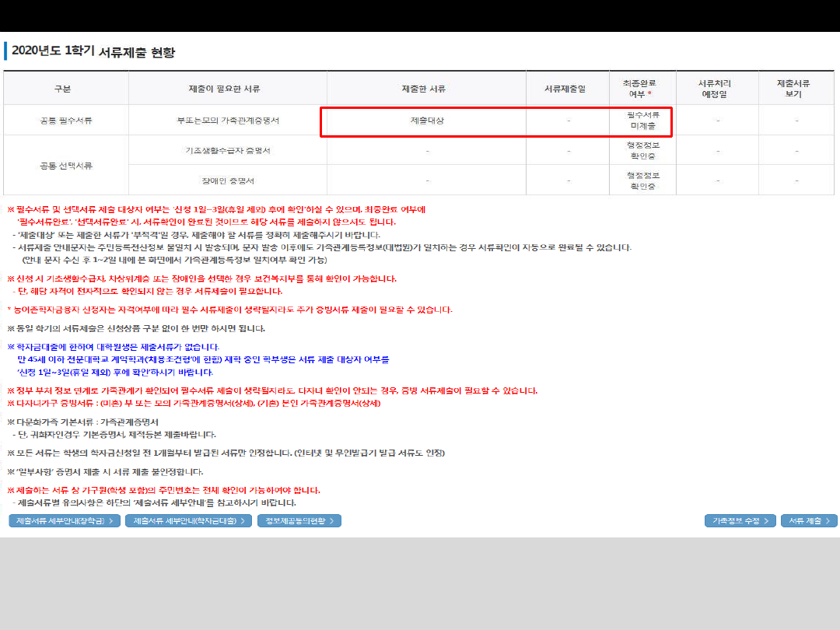Click the 서류 제출 button

(x=809, y=521)
